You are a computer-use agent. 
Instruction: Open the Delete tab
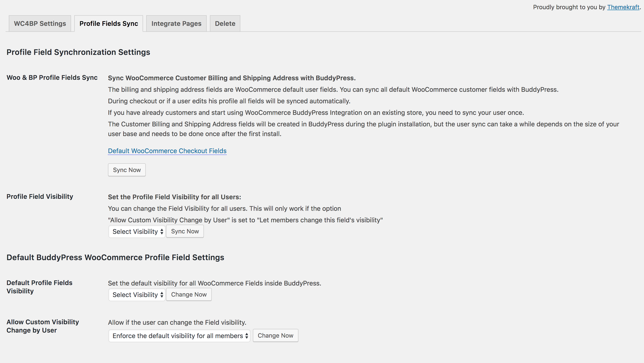(x=225, y=24)
